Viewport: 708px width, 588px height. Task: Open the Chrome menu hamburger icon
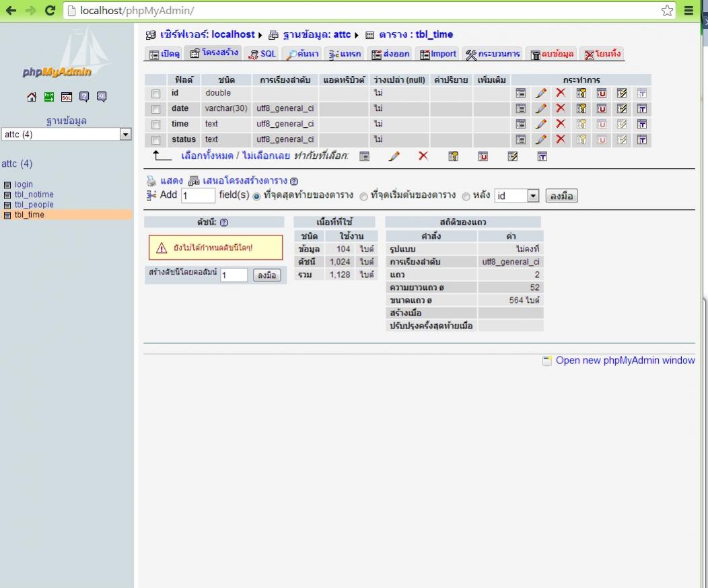[688, 10]
